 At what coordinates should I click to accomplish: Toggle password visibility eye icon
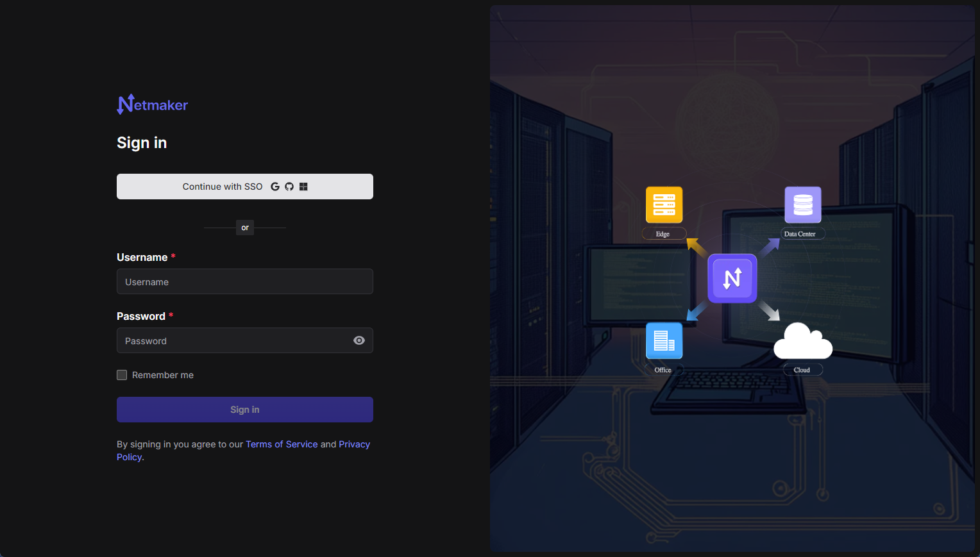coord(359,340)
